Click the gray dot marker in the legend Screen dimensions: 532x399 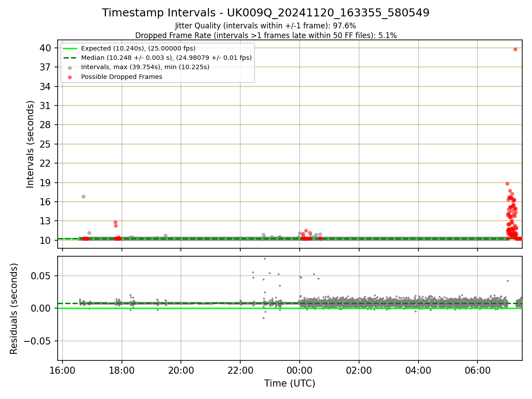click(70, 67)
